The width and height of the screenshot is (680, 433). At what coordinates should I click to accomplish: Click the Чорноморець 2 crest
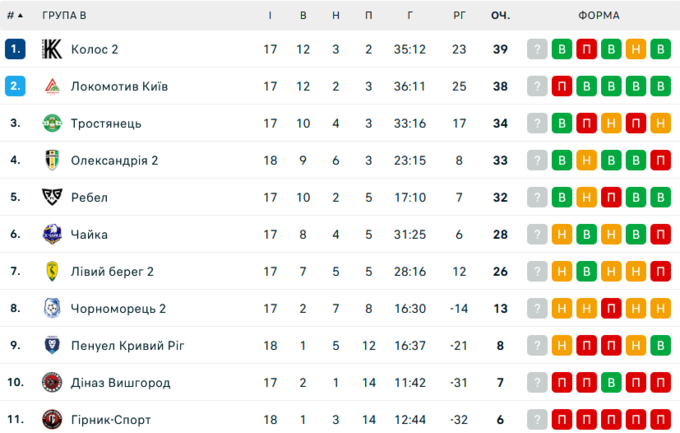(52, 308)
